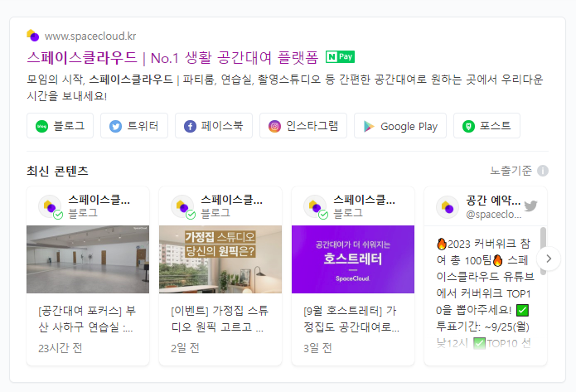
Task: Open the 트위터 shortcut button
Action: click(x=134, y=126)
